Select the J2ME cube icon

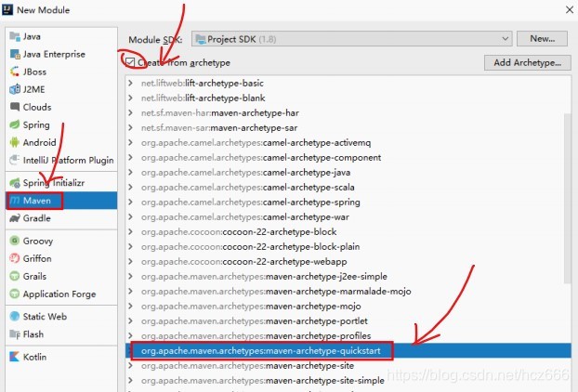pos(15,89)
